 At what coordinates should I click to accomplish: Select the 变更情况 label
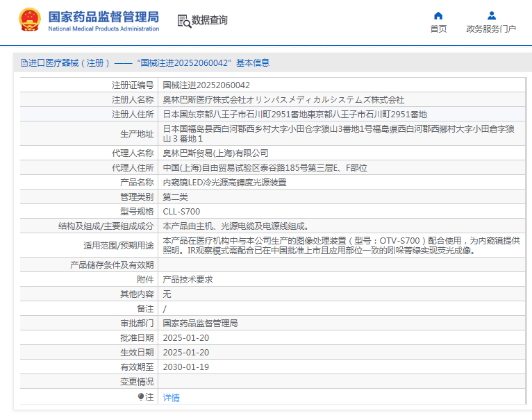(x=137, y=381)
